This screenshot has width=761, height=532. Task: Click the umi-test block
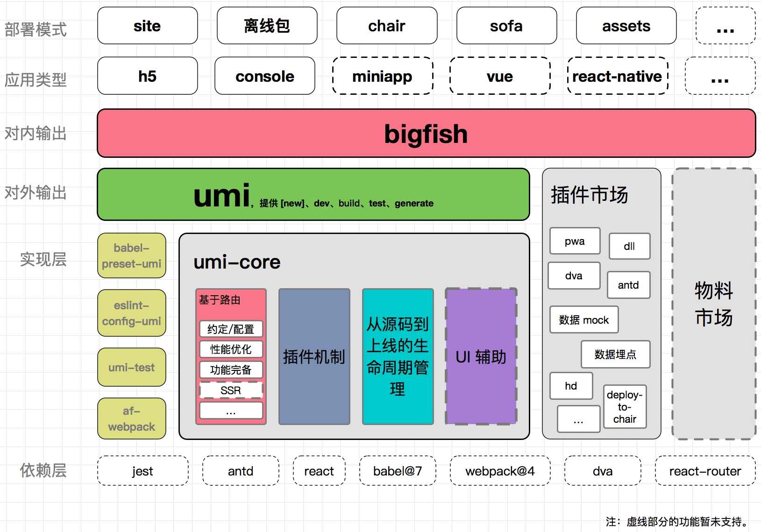click(x=132, y=368)
